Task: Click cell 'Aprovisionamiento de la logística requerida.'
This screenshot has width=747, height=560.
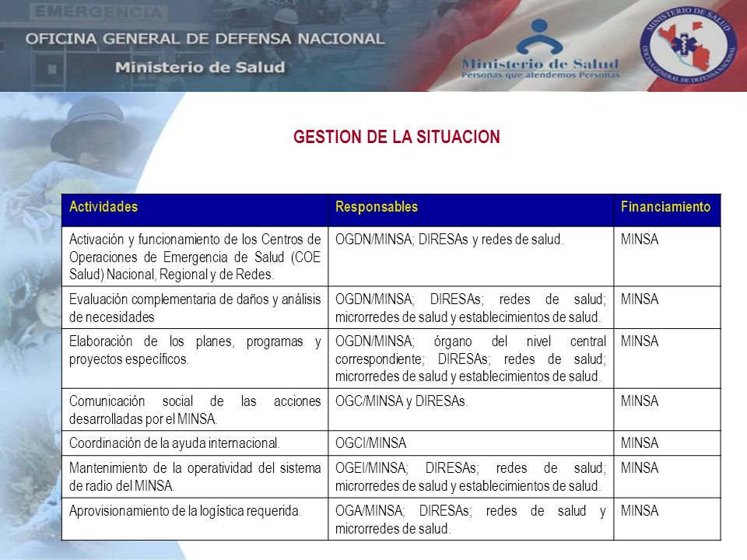Action: click(195, 519)
